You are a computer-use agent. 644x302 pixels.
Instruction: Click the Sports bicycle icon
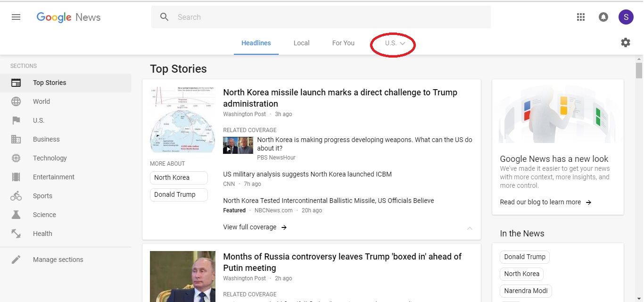coord(16,196)
